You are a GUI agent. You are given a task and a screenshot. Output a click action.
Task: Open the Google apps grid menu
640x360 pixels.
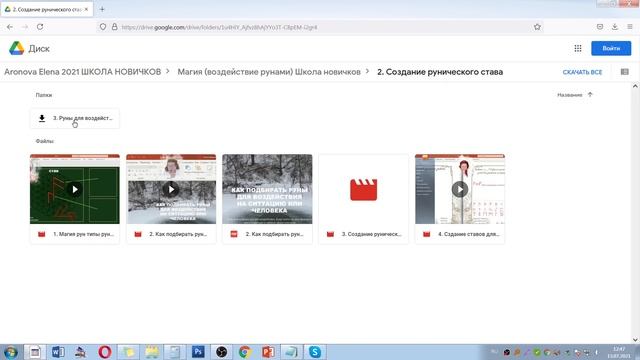[578, 48]
